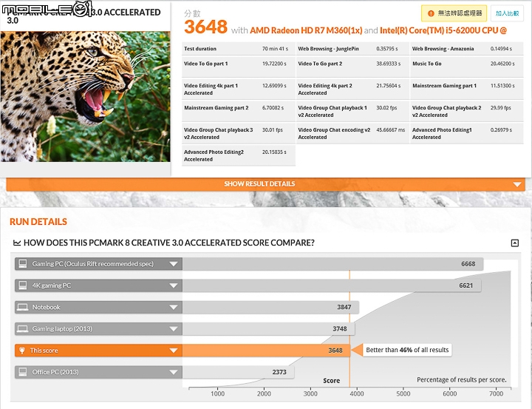Viewport: 532px width, 409px height.
Task: Click Web Browsing - Amazonia result
Action: tap(466, 49)
